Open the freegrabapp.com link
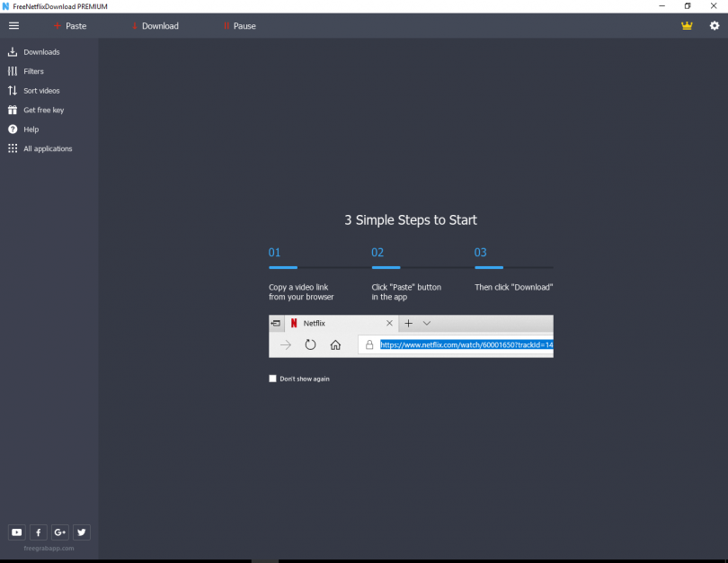The height and width of the screenshot is (563, 728). tap(49, 548)
